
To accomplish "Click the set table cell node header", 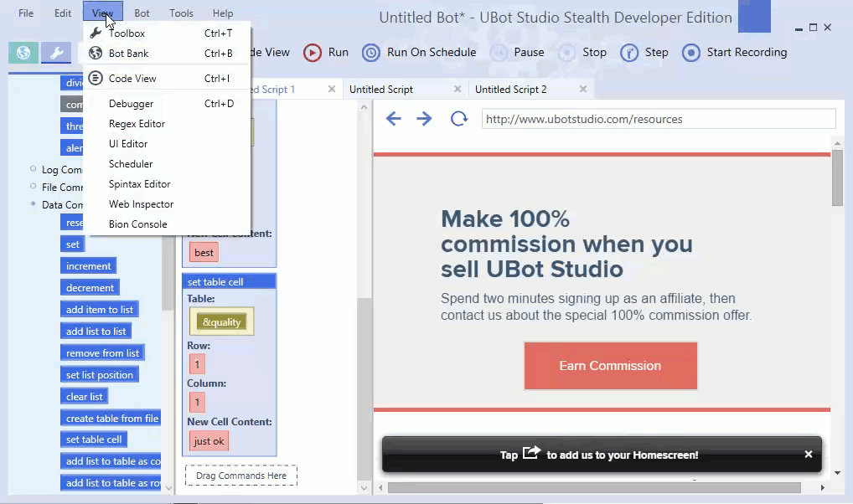I will tap(229, 281).
